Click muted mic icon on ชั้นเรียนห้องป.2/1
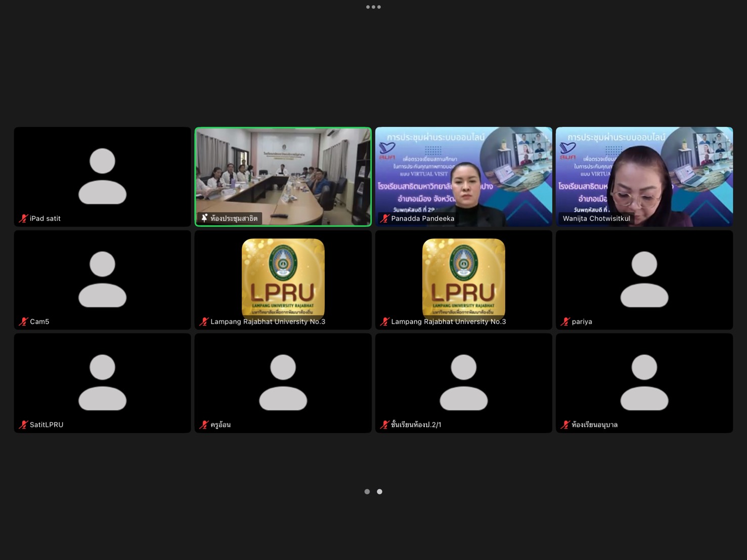Image resolution: width=747 pixels, height=560 pixels. (x=385, y=425)
